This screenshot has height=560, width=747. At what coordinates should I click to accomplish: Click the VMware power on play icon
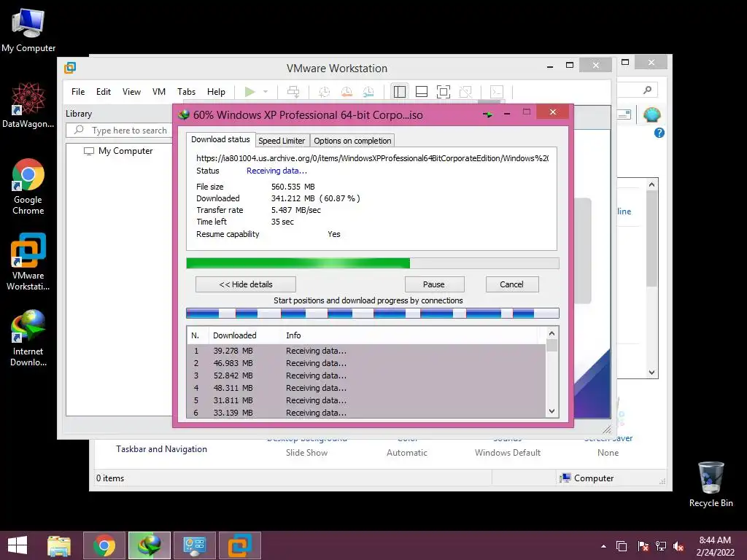tap(249, 91)
